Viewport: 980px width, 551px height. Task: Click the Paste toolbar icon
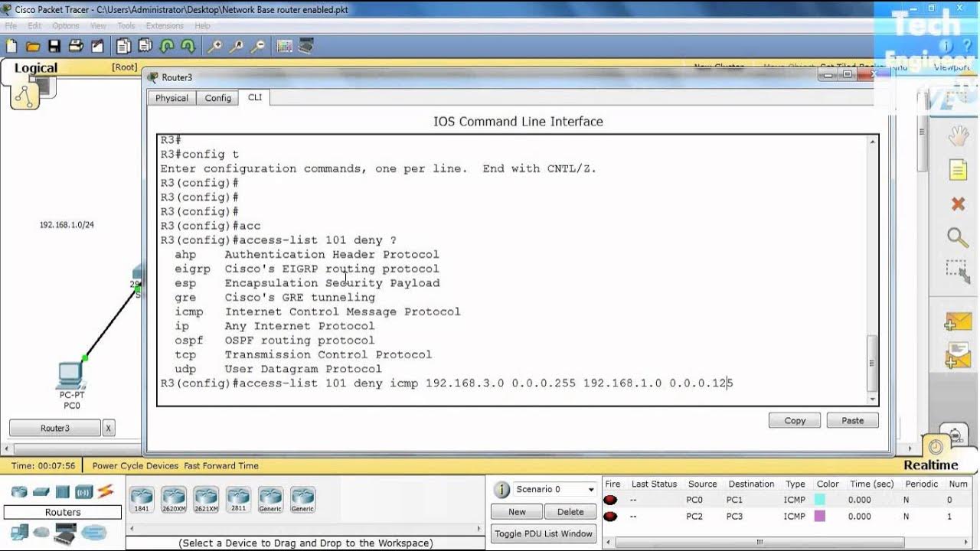pyautogui.click(x=145, y=47)
